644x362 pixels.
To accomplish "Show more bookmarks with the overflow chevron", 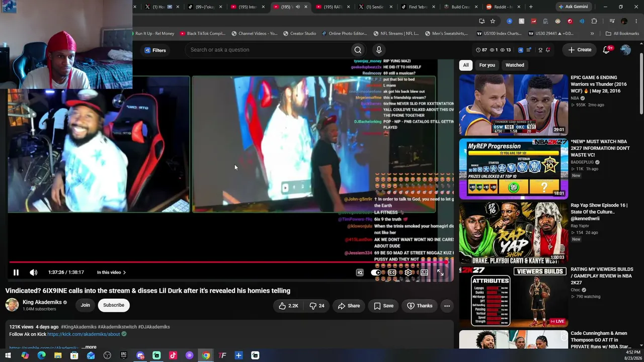I will 592,34.
